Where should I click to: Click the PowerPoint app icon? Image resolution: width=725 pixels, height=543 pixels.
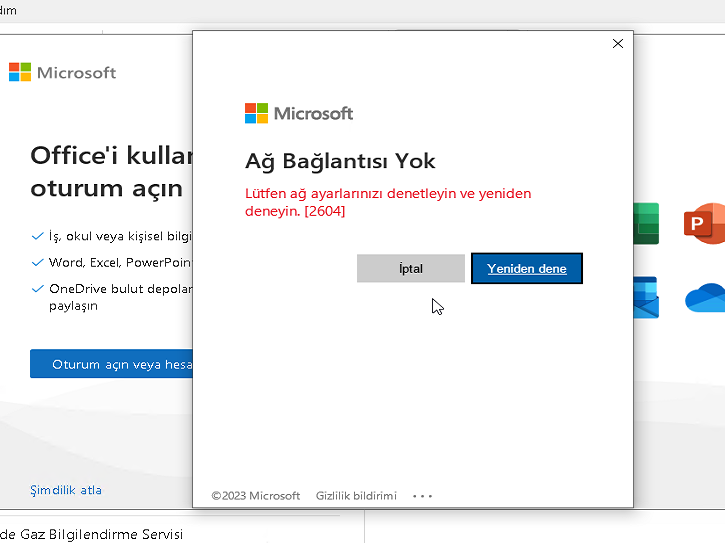point(704,223)
